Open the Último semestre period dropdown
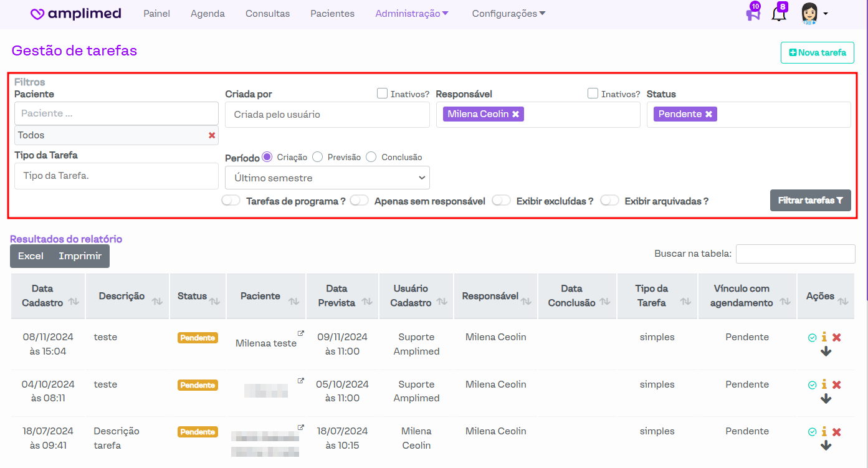The width and height of the screenshot is (868, 468). pos(327,178)
